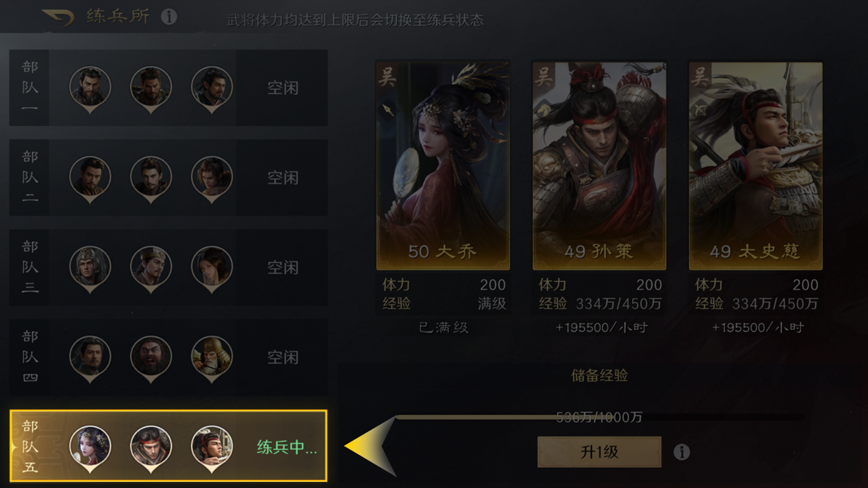Click the back arrow icon at top left
This screenshot has width=868, height=488.
pos(57,16)
